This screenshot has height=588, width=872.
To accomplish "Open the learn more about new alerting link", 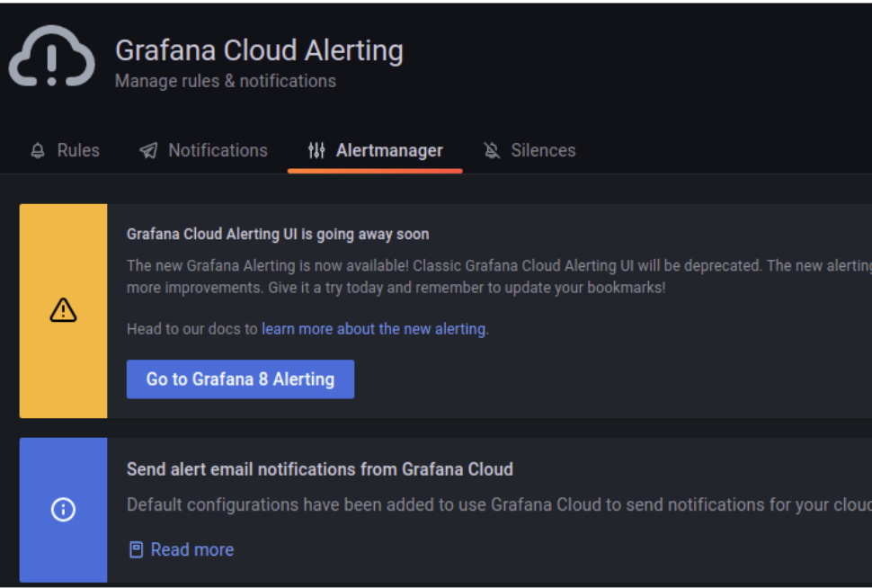I will [x=373, y=329].
